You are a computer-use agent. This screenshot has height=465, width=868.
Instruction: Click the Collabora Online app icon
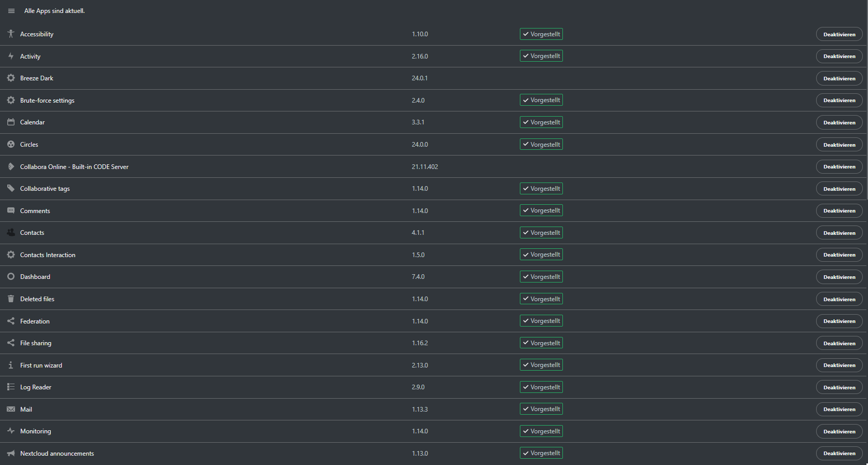pyautogui.click(x=11, y=166)
